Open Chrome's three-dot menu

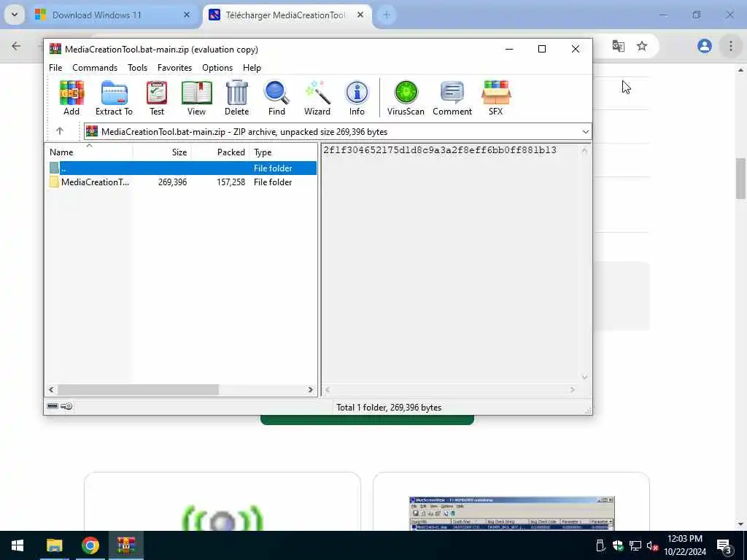[x=731, y=46]
